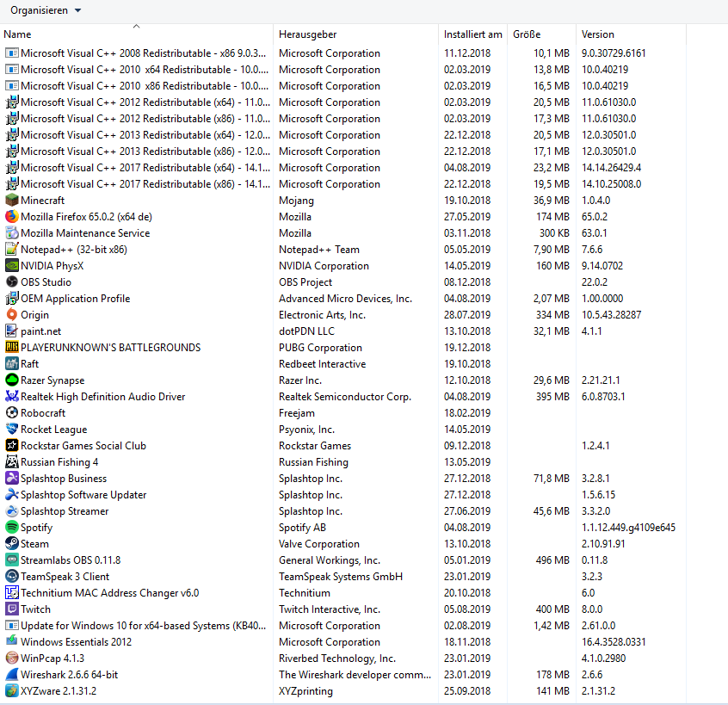Sort by the Herausgeber column header
The width and height of the screenshot is (728, 705).
307,34
